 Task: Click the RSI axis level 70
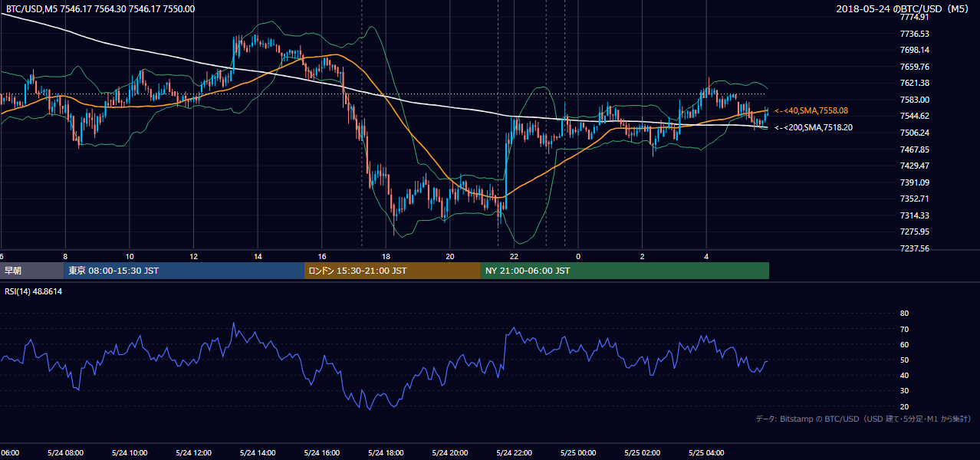[904, 329]
